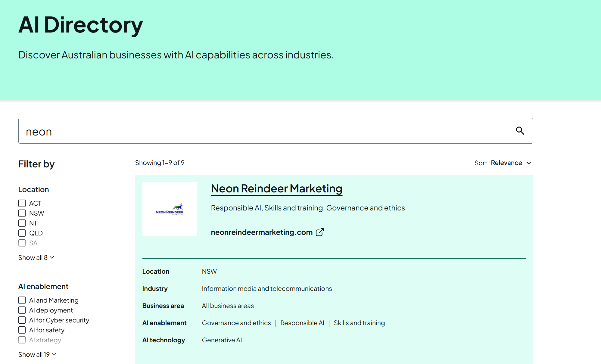Toggle the AI strategy checkbox
Screen dimensions: 601x364
pyautogui.click(x=22, y=340)
